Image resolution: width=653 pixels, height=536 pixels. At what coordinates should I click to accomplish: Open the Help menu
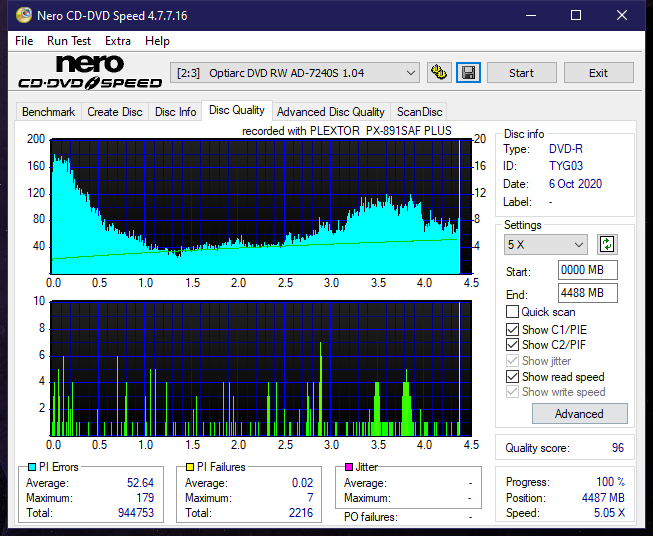157,41
